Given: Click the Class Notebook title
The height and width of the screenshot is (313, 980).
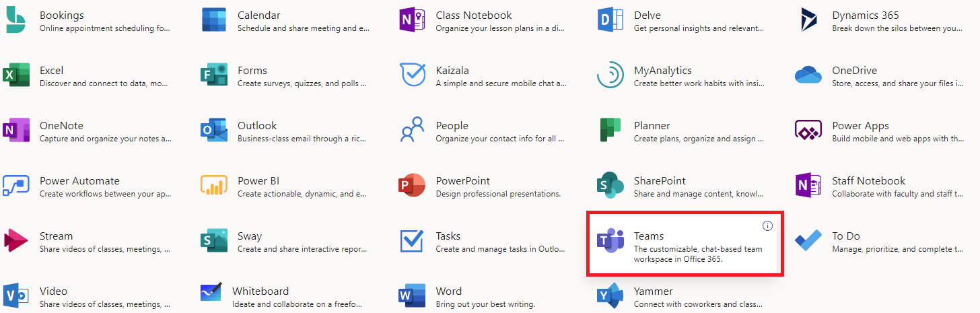Looking at the screenshot, I should pos(474,15).
